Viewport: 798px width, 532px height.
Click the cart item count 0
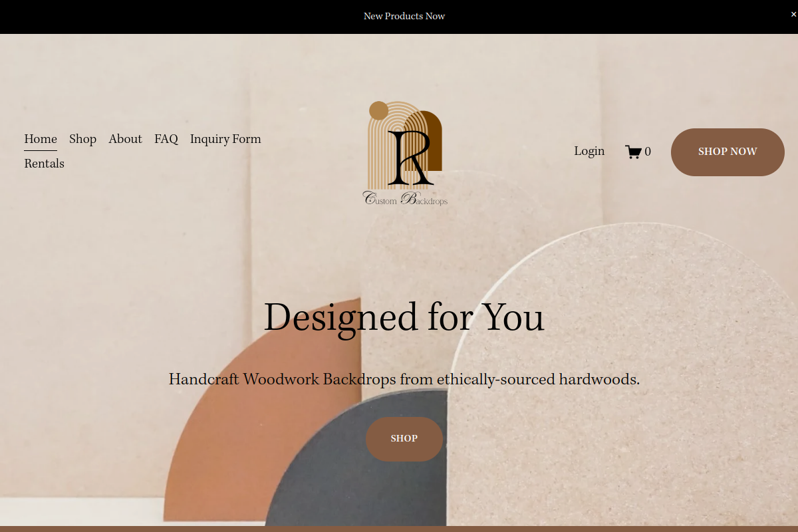(648, 152)
